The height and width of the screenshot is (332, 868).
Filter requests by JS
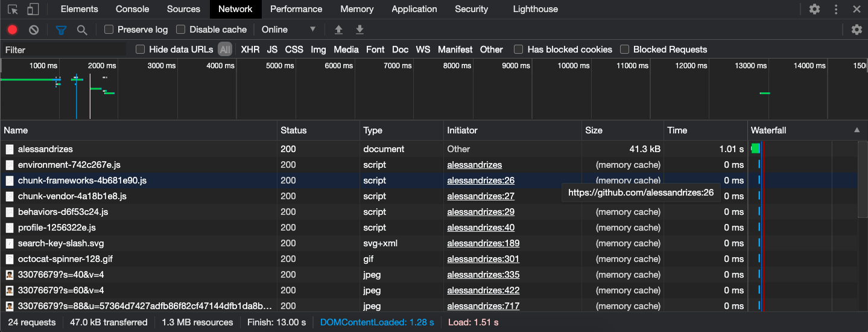click(273, 49)
